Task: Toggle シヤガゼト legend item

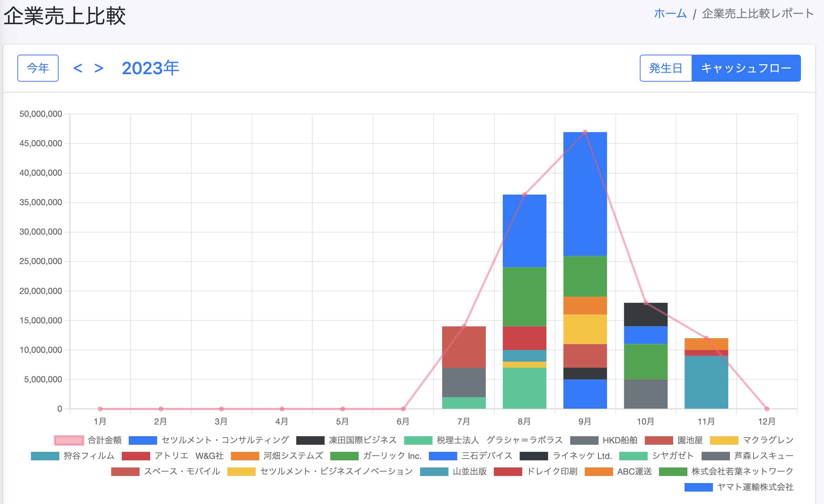Action: pyautogui.click(x=657, y=456)
